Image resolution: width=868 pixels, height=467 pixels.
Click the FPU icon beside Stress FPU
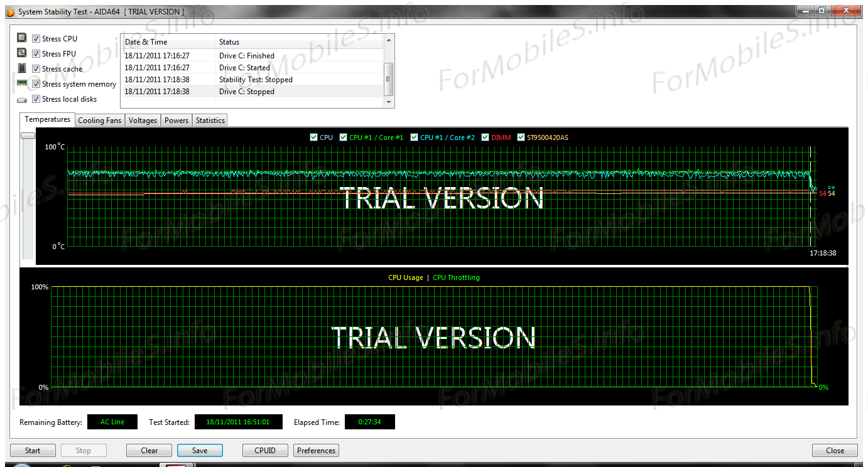tap(22, 53)
